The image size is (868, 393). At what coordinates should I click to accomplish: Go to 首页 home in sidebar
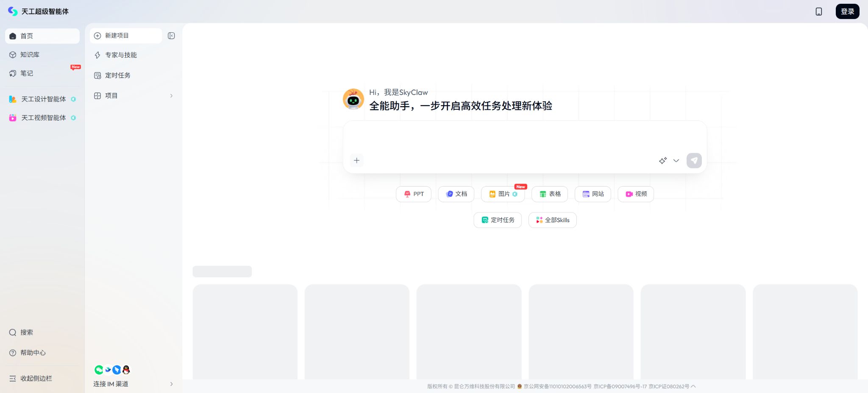pyautogui.click(x=42, y=36)
